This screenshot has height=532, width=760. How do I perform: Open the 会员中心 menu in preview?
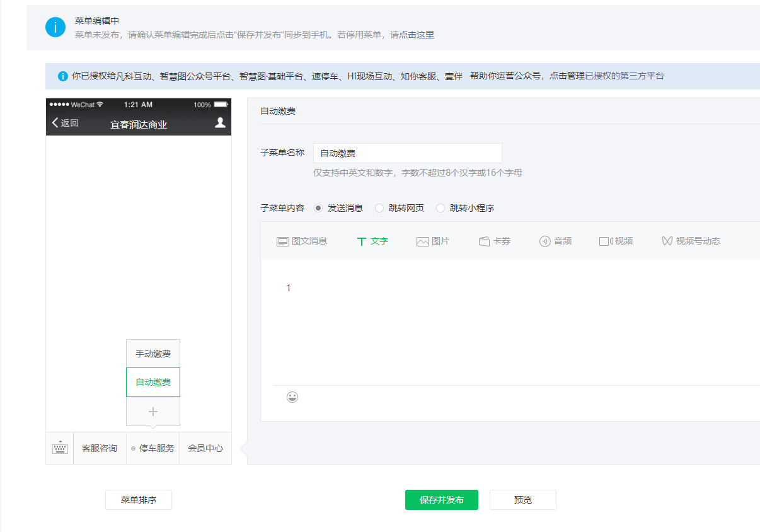point(205,448)
